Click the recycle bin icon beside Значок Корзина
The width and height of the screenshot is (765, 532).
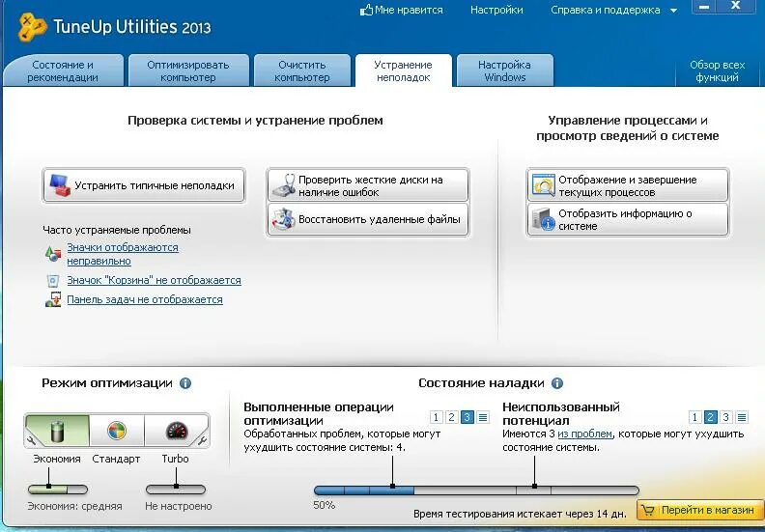pyautogui.click(x=53, y=281)
